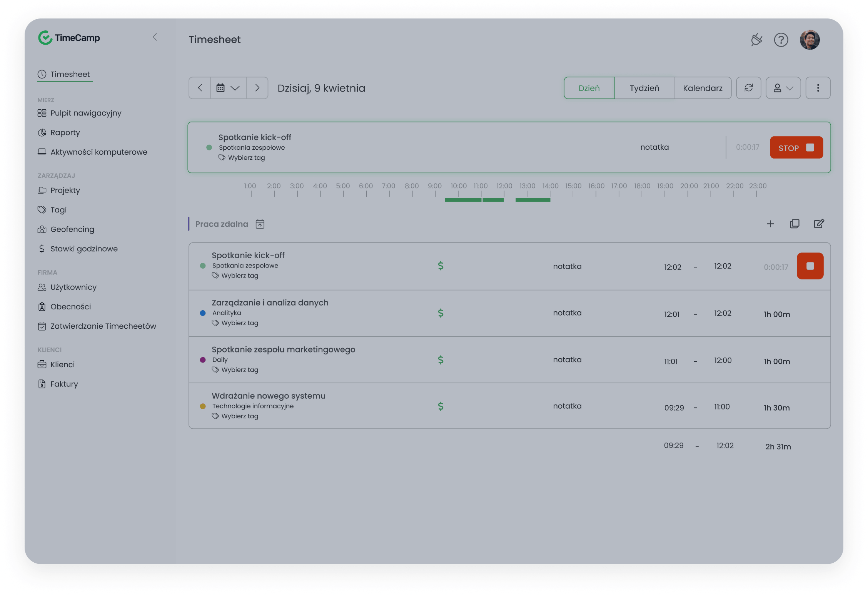Toggle billable dollar for Spotkanie kick-off
The image size is (868, 595).
(441, 266)
